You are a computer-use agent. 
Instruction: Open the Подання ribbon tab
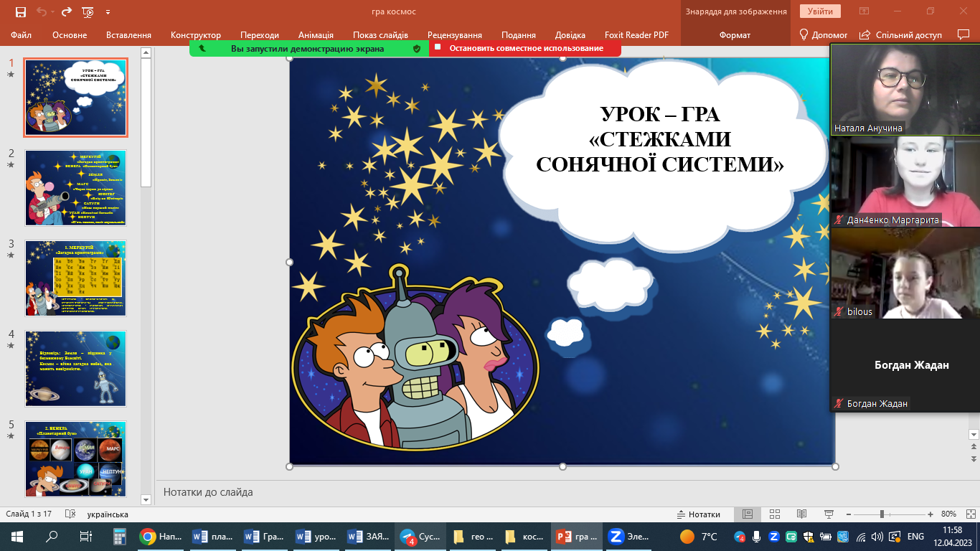pos(519,34)
